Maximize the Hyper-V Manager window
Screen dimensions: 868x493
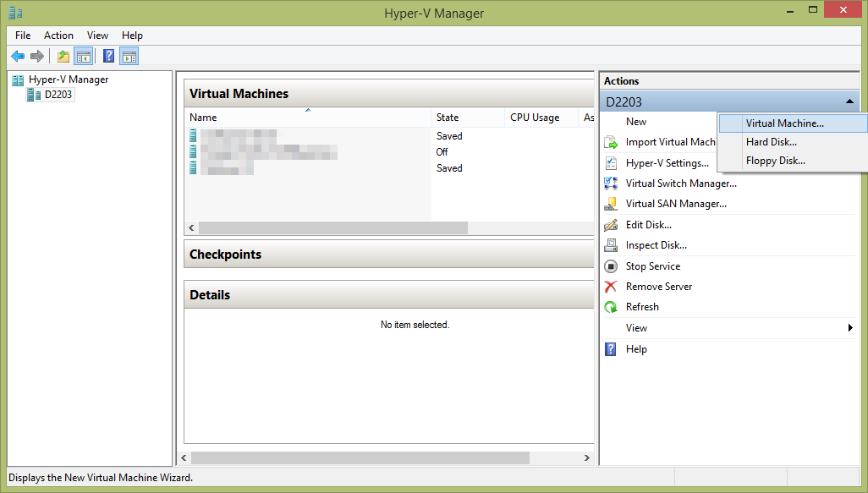[x=813, y=9]
